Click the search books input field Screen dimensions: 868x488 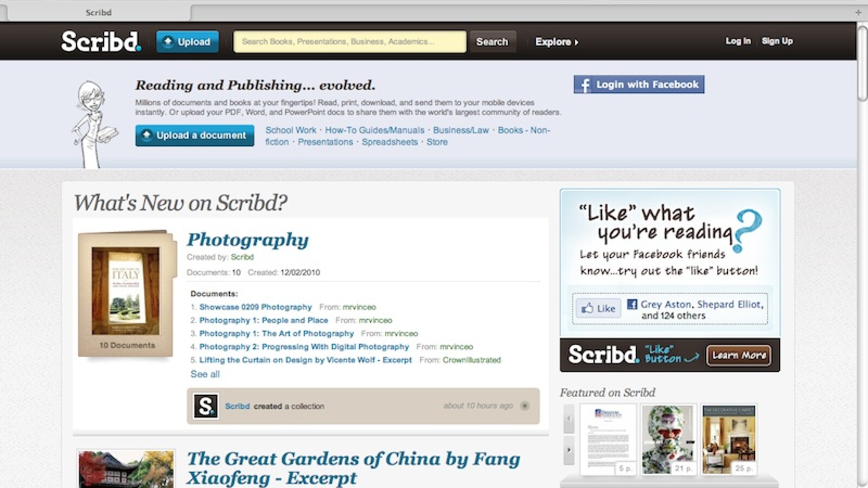tap(349, 42)
